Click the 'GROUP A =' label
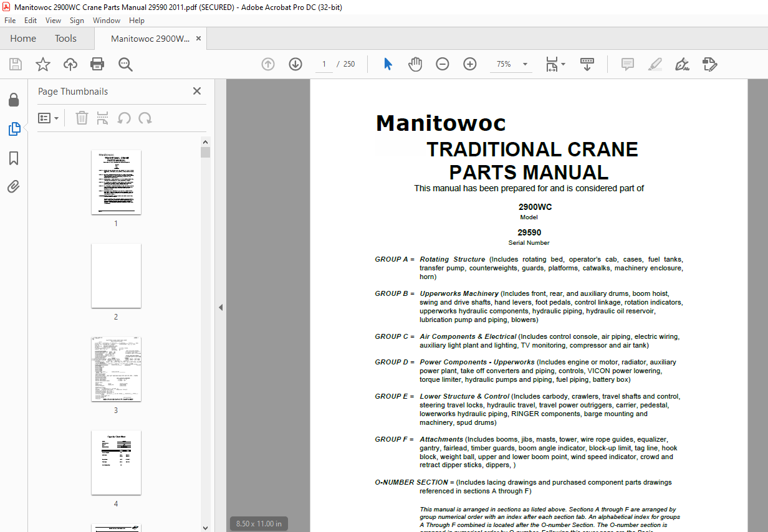Screen dimensions: 768x532 [395, 259]
